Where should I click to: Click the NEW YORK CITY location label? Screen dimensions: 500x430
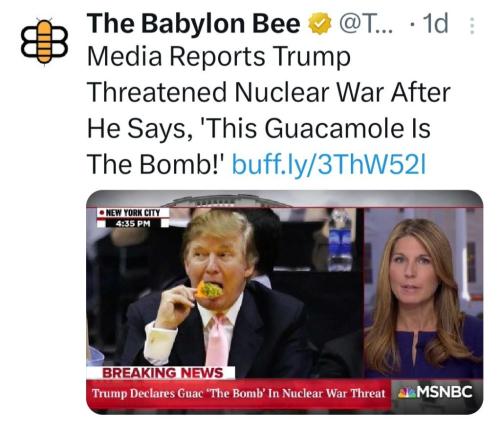point(133,213)
